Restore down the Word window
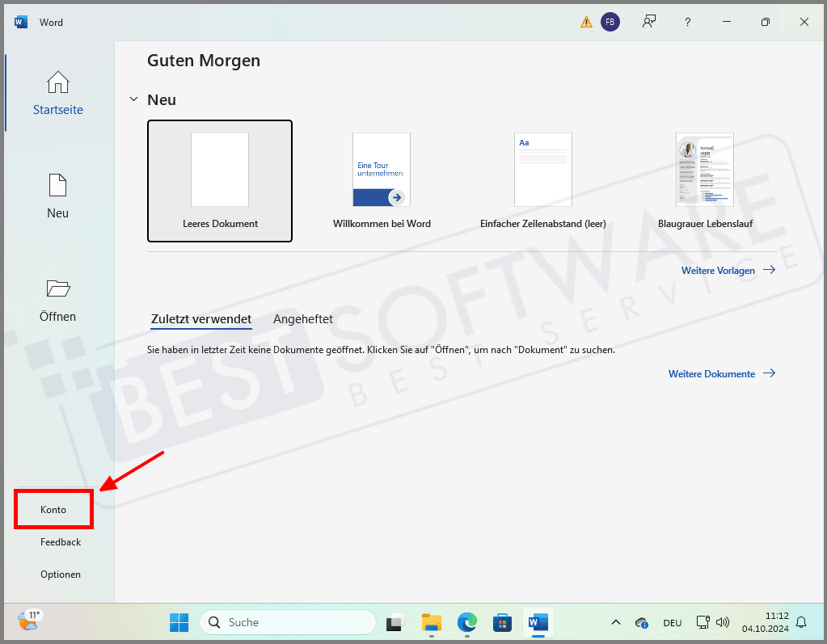Viewport: 827px width, 644px height. coord(766,22)
